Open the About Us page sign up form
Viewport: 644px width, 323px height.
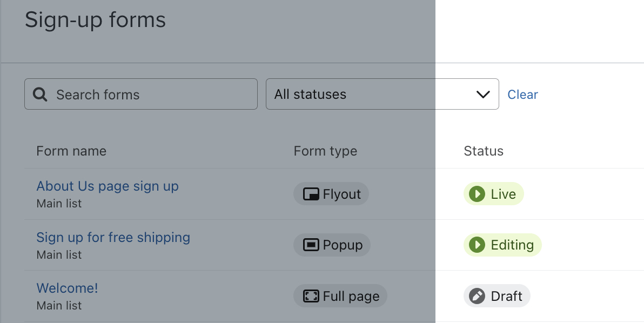coord(107,186)
